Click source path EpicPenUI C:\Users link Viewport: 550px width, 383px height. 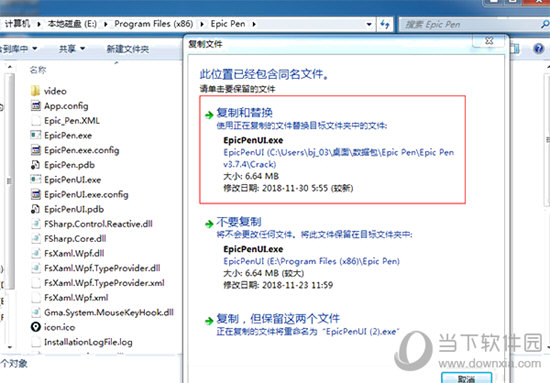(x=339, y=158)
